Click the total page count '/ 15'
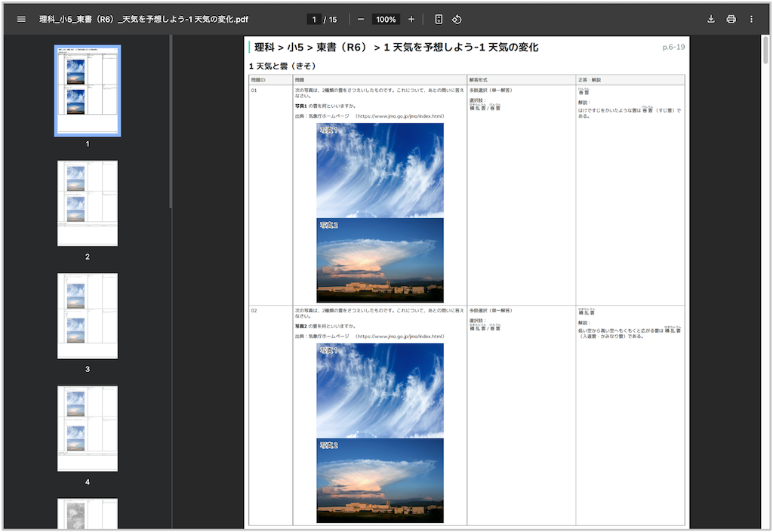 click(x=331, y=19)
